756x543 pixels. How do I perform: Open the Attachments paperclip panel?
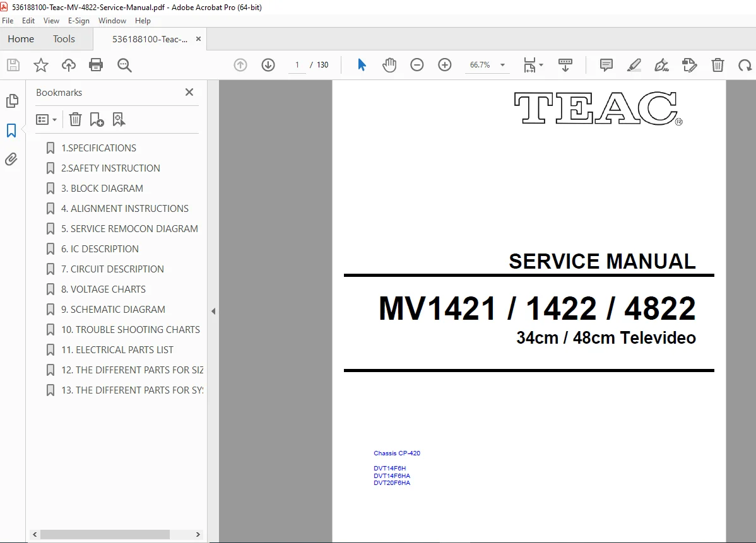coord(11,159)
